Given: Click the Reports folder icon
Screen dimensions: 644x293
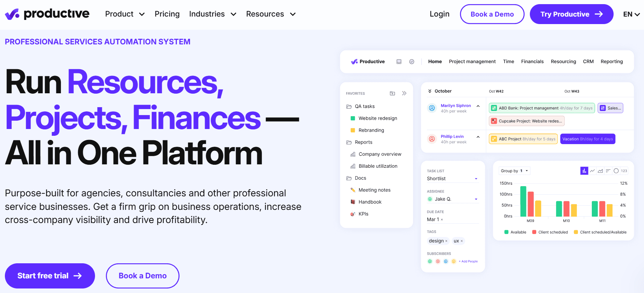Looking at the screenshot, I should (349, 142).
